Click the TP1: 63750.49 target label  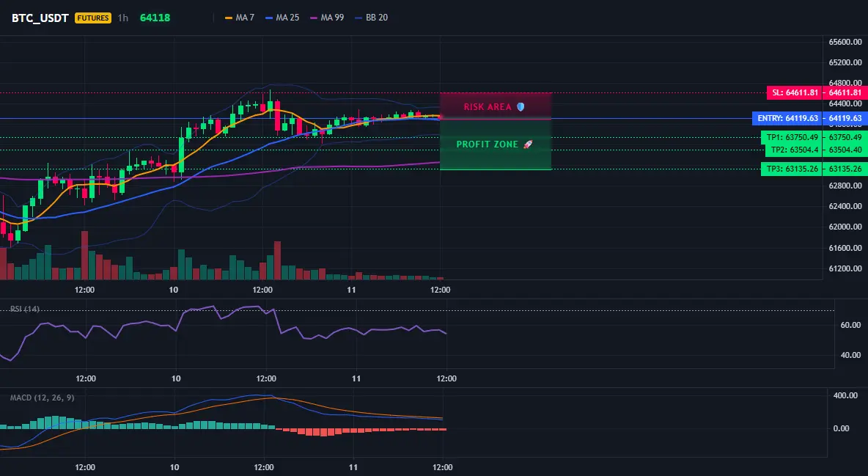792,137
